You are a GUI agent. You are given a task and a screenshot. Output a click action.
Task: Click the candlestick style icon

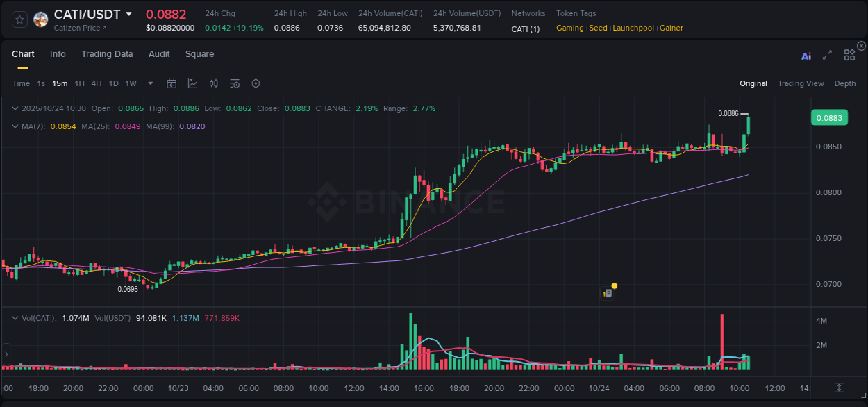tap(213, 83)
